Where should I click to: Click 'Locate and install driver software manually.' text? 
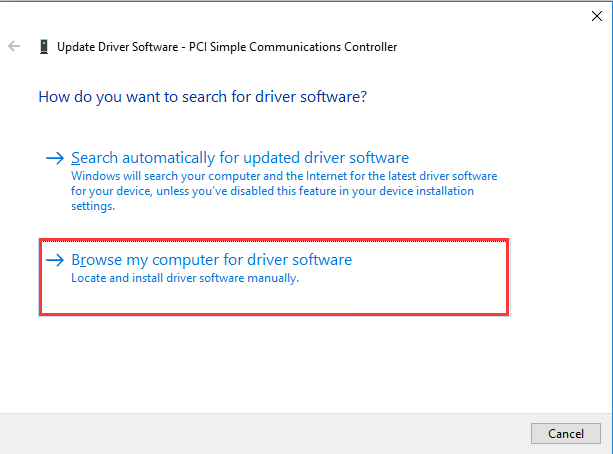pos(185,278)
